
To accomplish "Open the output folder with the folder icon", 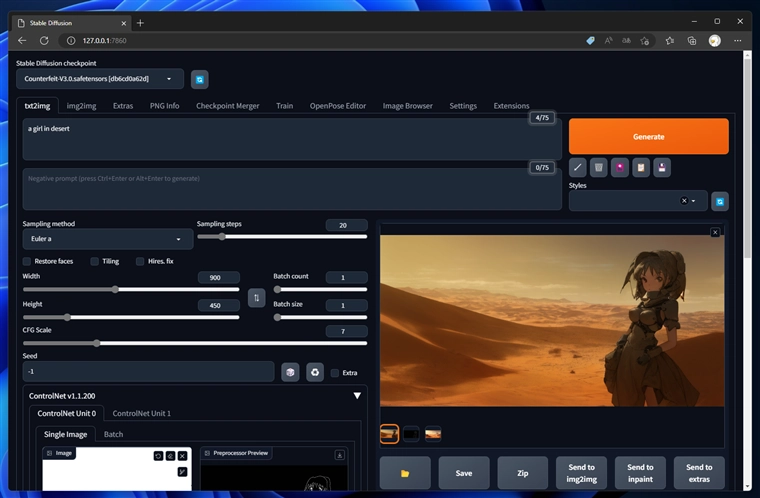I will coord(405,472).
